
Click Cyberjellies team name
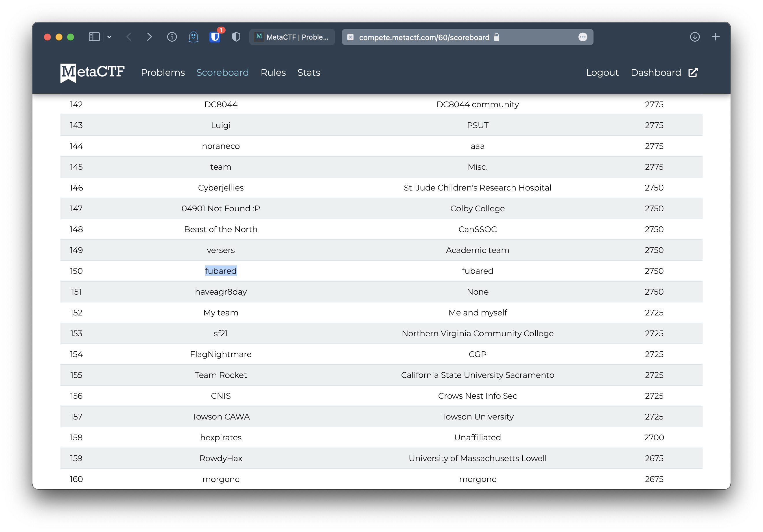point(221,188)
